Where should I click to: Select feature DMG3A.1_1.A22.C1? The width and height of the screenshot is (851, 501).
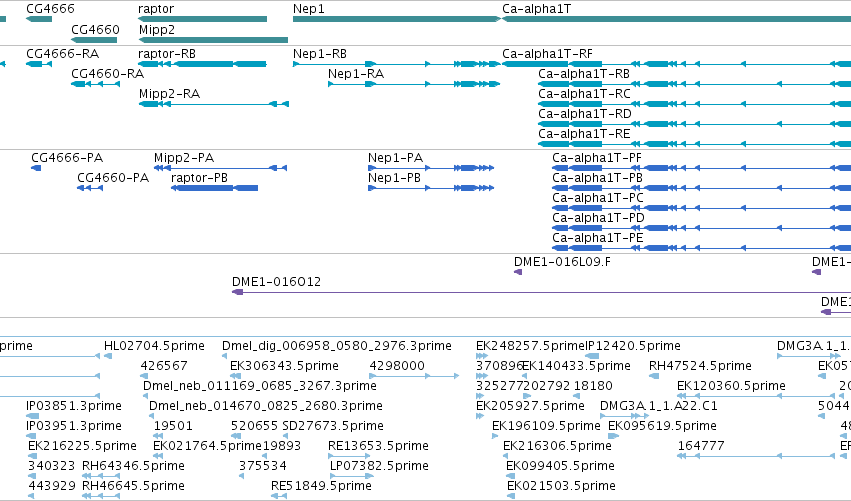click(x=624, y=416)
